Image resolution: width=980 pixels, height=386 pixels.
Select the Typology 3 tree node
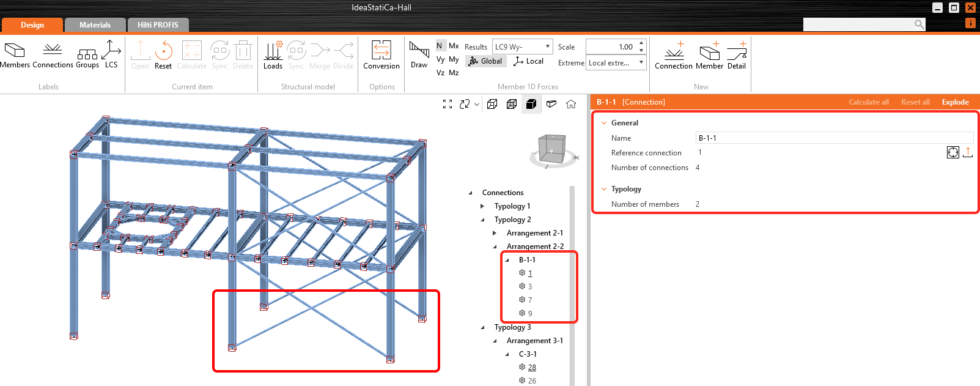pyautogui.click(x=512, y=327)
